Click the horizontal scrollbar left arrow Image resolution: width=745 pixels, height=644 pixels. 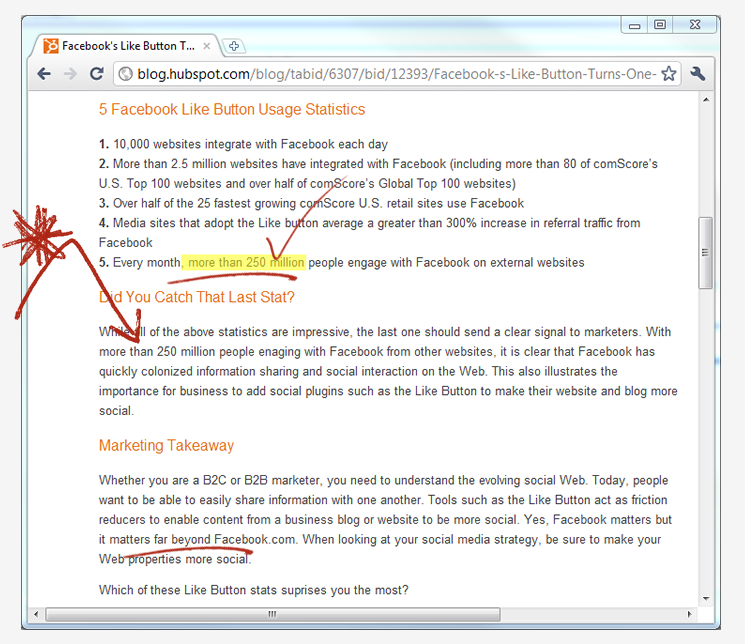click(x=36, y=614)
